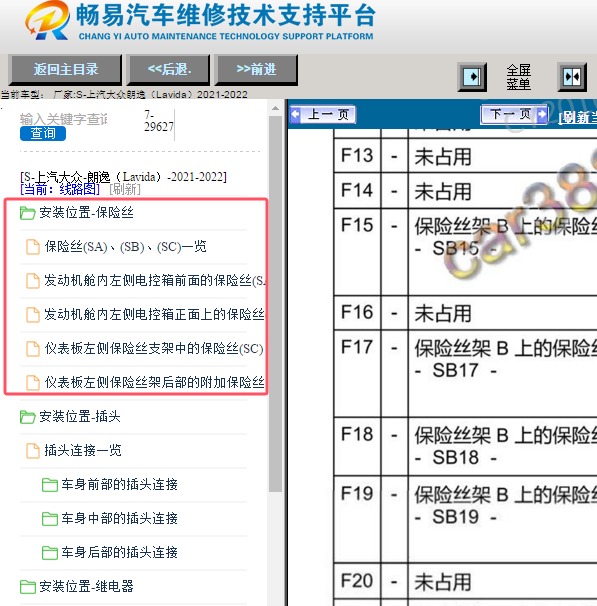The width and height of the screenshot is (597, 606).
Task: Go forward with >>前进 button
Action: click(256, 70)
